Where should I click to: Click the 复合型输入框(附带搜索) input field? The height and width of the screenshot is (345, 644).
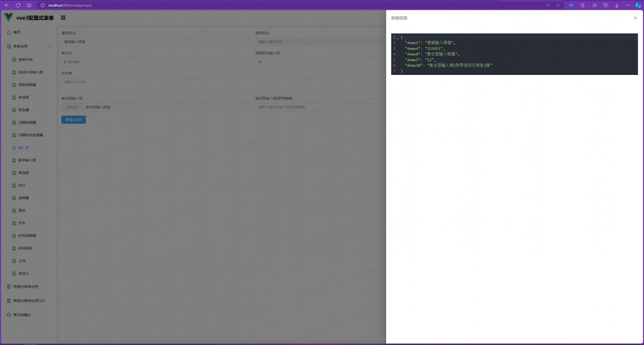pyautogui.click(x=321, y=107)
